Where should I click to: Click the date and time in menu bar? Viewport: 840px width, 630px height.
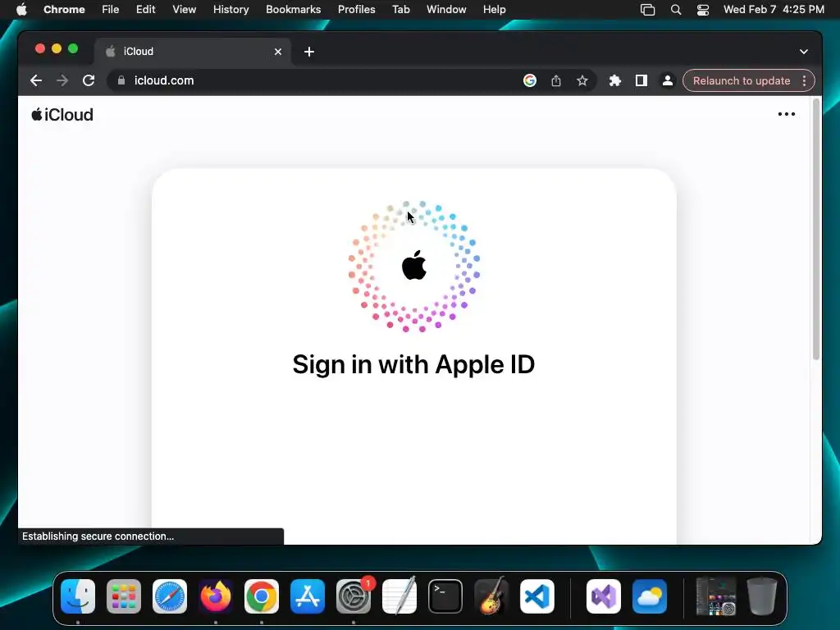(x=774, y=9)
